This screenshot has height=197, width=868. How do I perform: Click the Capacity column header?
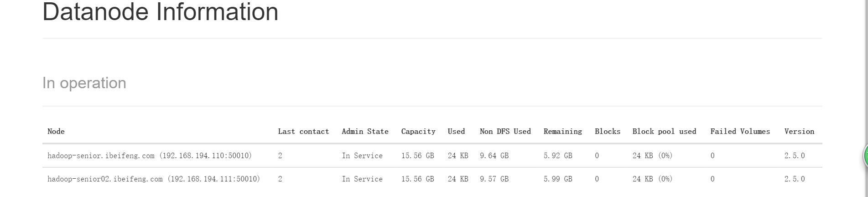418,132
